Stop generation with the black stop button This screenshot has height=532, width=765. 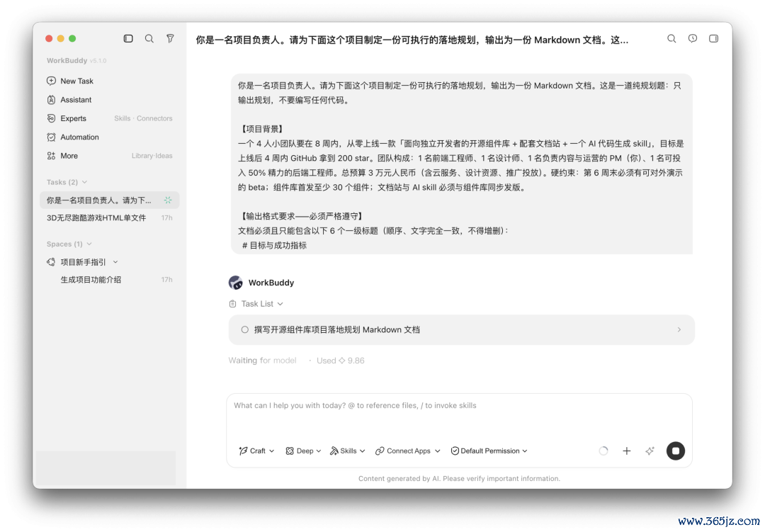pos(676,451)
